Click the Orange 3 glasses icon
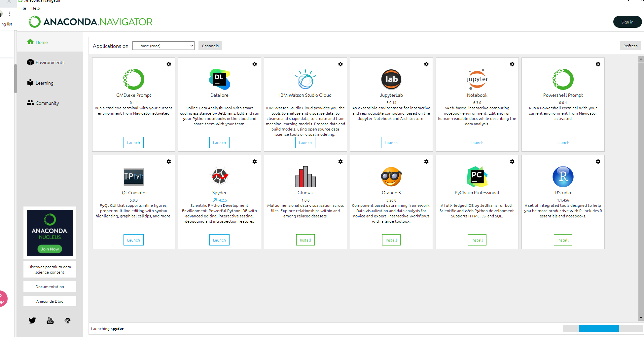The image size is (644, 337). click(391, 177)
